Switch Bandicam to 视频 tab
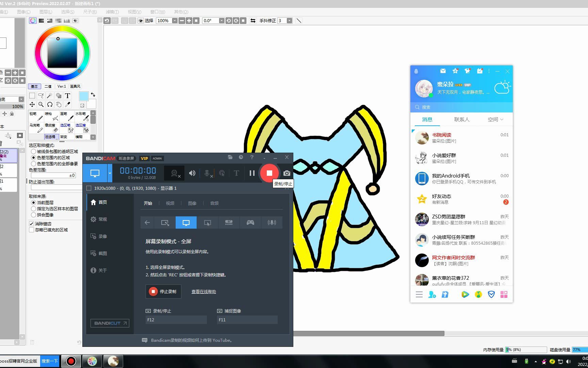Screen dimensions: 588x368 (170, 203)
